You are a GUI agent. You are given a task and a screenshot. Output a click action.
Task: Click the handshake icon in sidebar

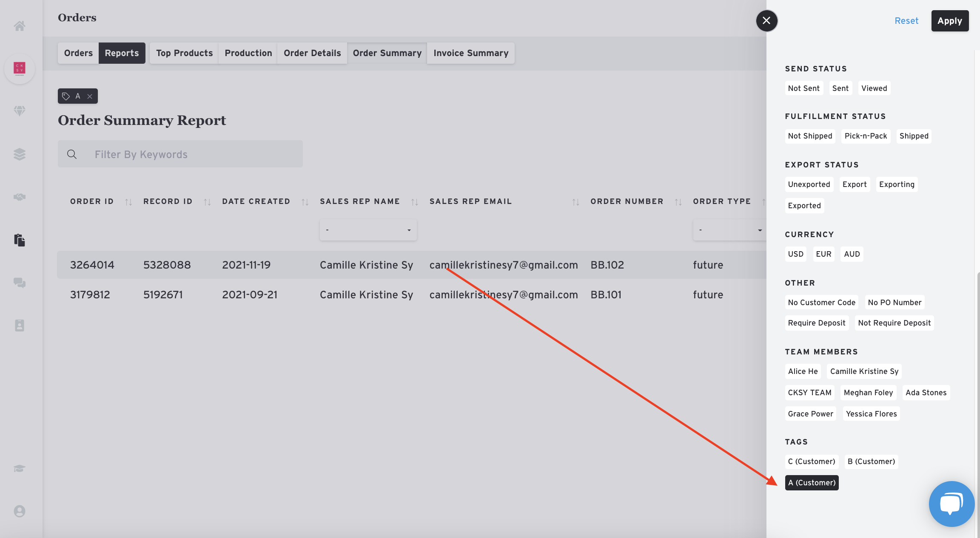(x=20, y=197)
